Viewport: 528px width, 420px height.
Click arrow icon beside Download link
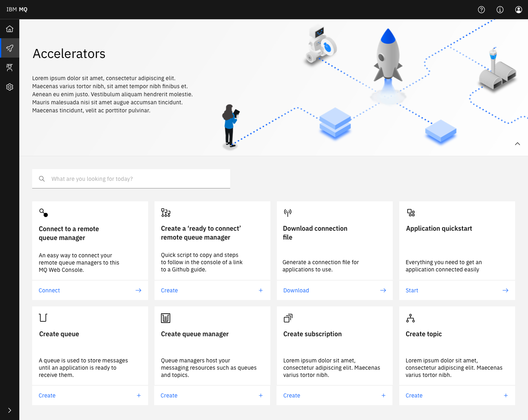tap(383, 290)
